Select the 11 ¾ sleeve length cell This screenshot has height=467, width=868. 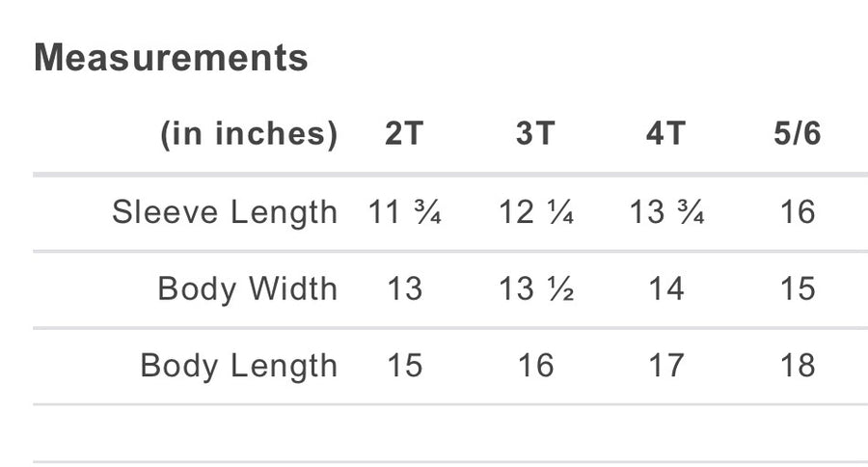[405, 211]
